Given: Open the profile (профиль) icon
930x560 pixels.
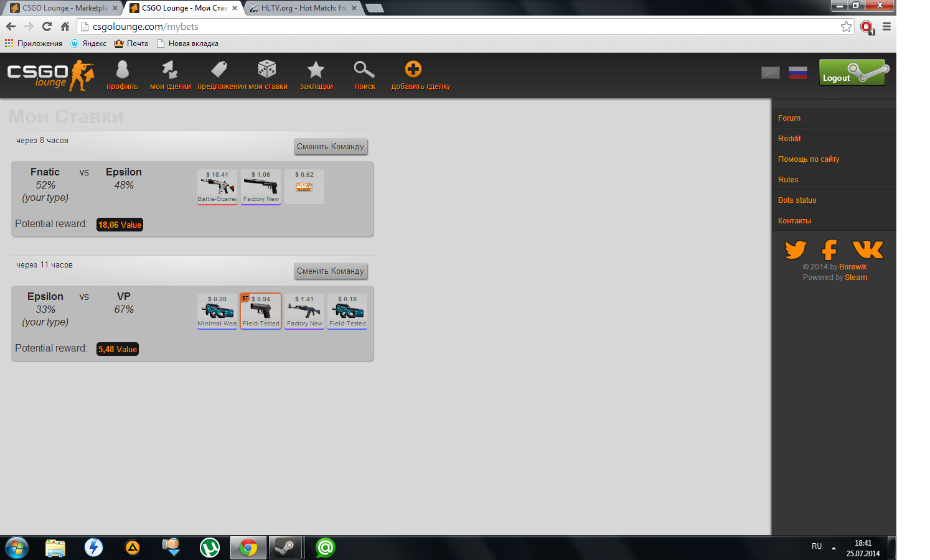Looking at the screenshot, I should point(122,70).
